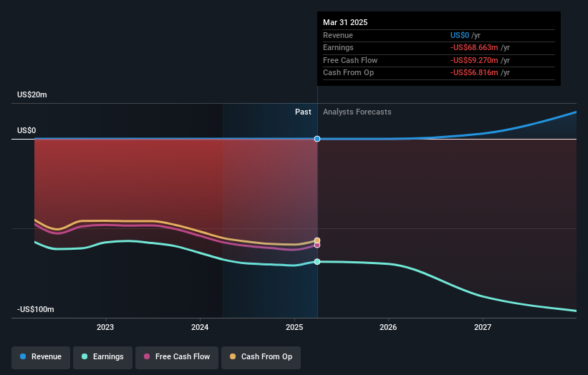Click the orange Cash From Op data point
The height and width of the screenshot is (375, 588).
[x=317, y=240]
